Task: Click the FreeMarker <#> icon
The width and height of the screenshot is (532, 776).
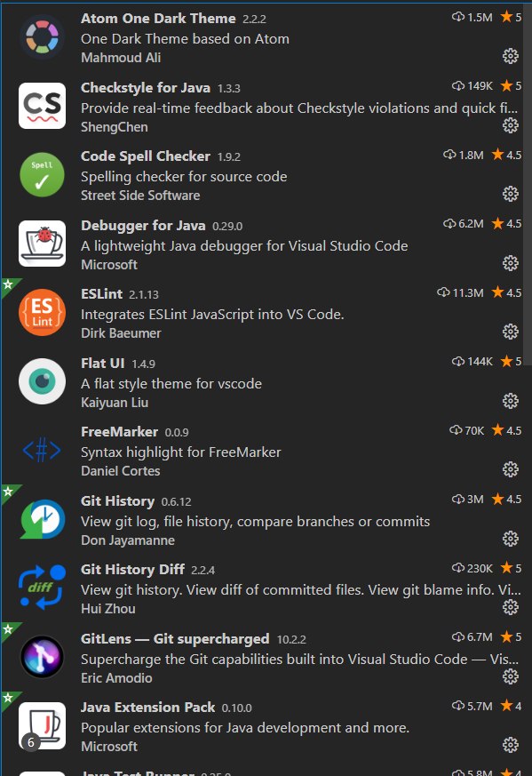Action: pos(42,451)
